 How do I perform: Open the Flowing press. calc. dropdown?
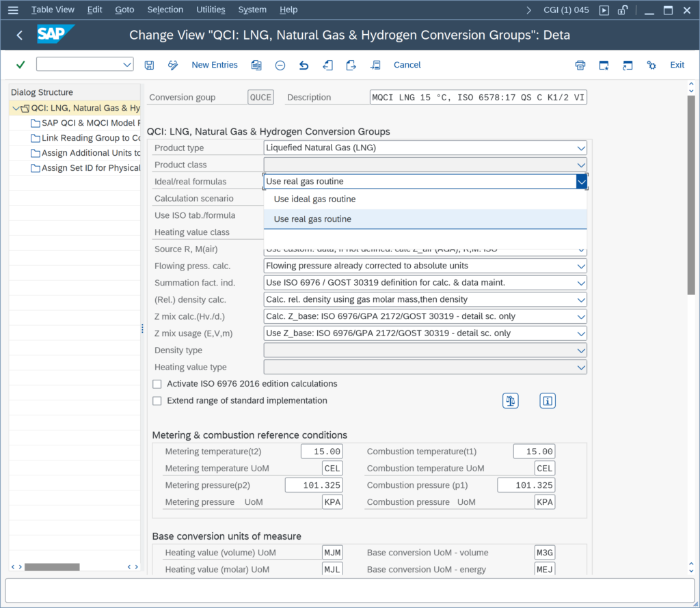[581, 266]
